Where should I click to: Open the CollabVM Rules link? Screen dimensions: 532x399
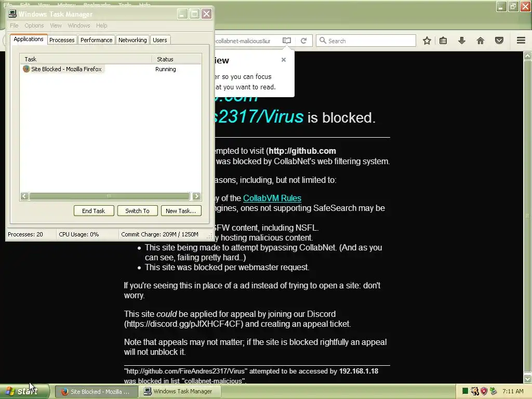click(x=272, y=198)
